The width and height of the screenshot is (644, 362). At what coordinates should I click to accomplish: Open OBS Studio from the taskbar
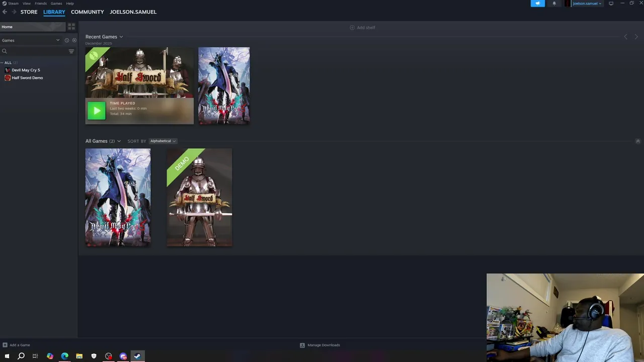click(x=108, y=356)
